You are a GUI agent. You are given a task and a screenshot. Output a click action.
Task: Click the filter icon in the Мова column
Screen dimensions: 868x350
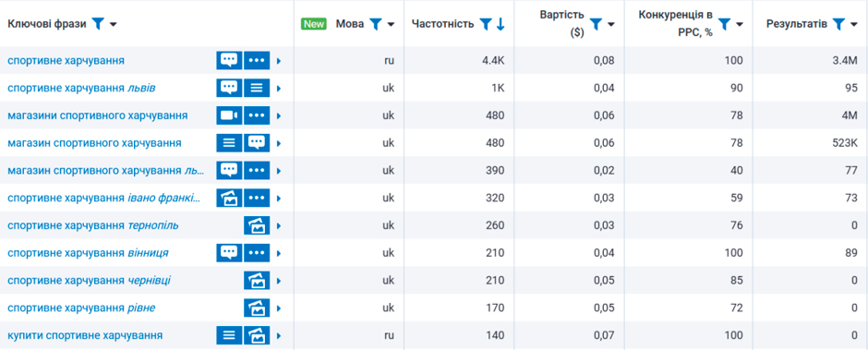coord(375,24)
